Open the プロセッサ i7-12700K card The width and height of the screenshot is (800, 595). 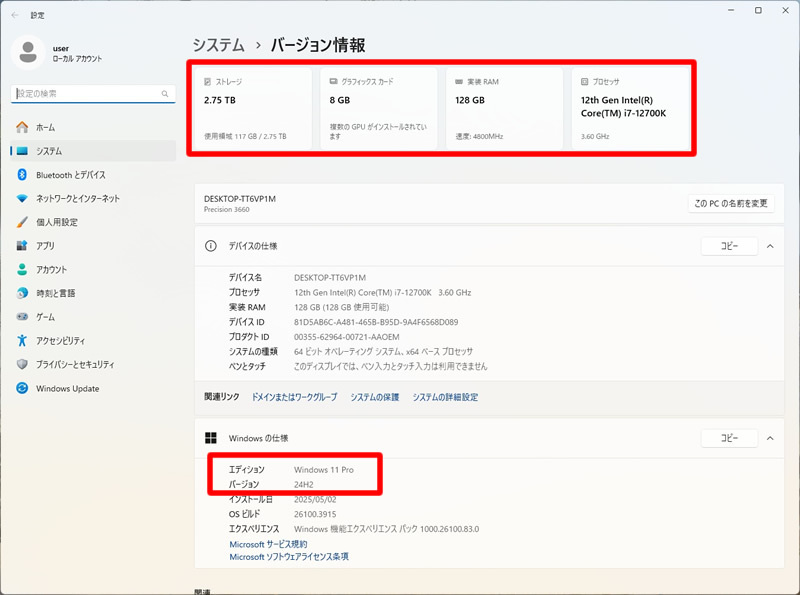630,109
